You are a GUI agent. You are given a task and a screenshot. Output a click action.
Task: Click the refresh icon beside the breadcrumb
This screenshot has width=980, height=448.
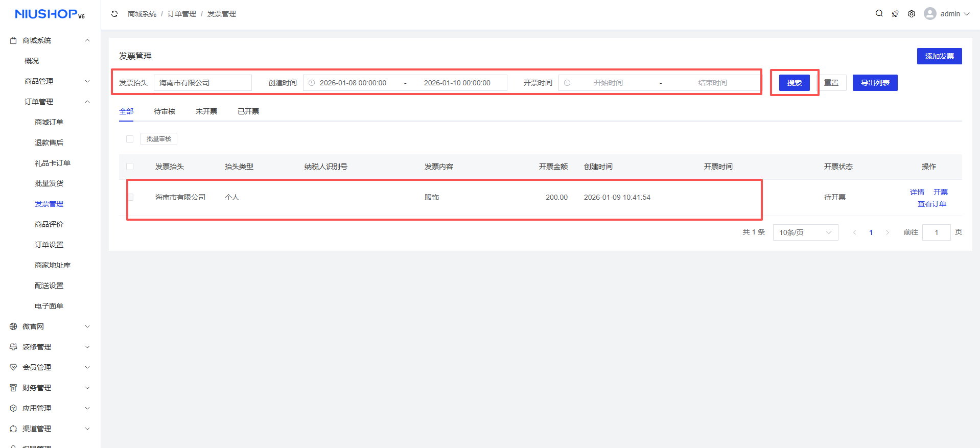click(114, 14)
